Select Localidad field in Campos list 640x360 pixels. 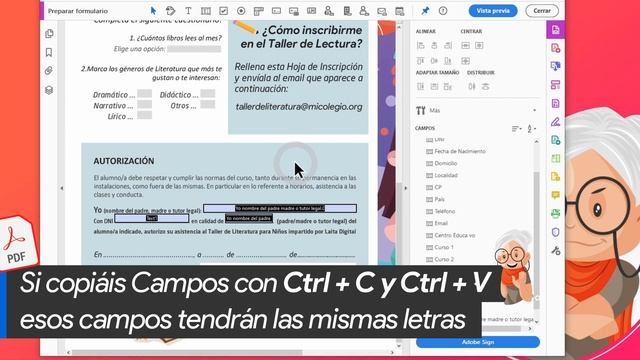446,176
